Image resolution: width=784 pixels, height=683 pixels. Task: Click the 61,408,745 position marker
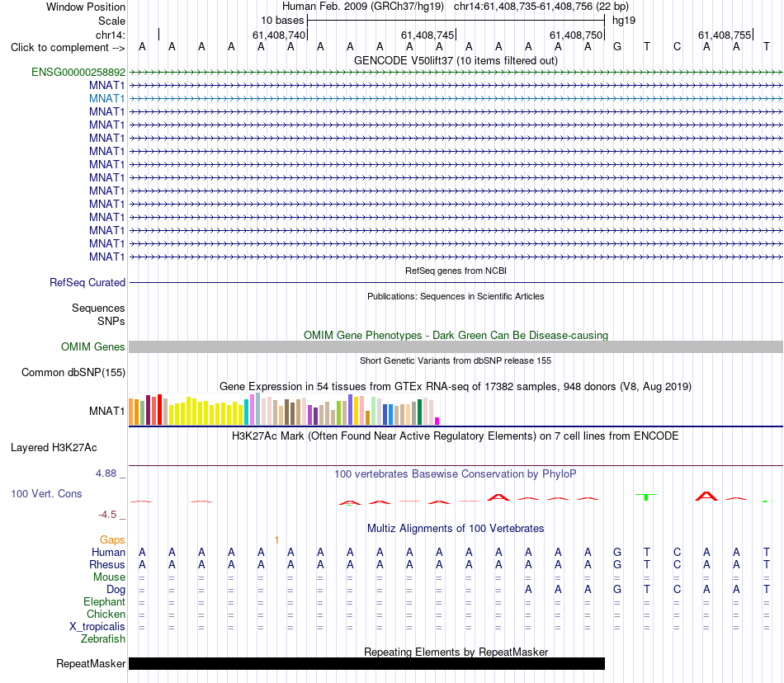click(427, 35)
